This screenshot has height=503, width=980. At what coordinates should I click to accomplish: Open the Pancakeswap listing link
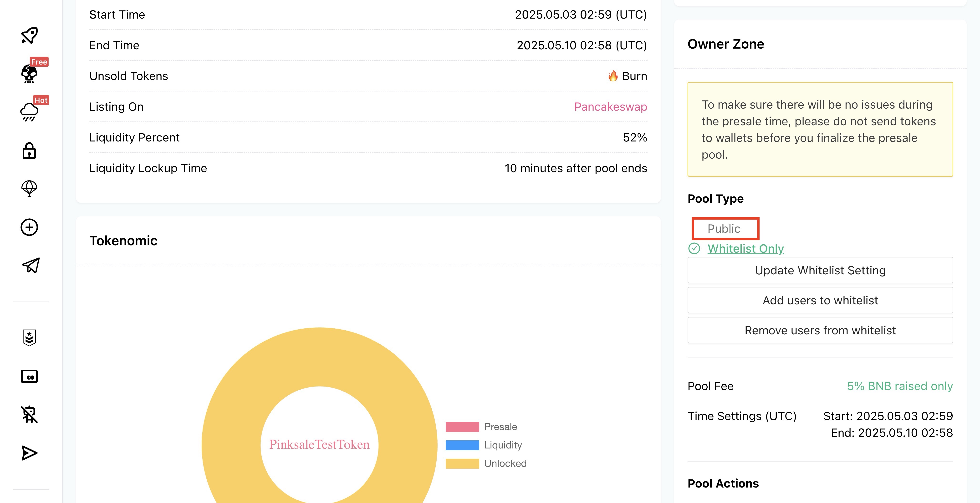611,107
